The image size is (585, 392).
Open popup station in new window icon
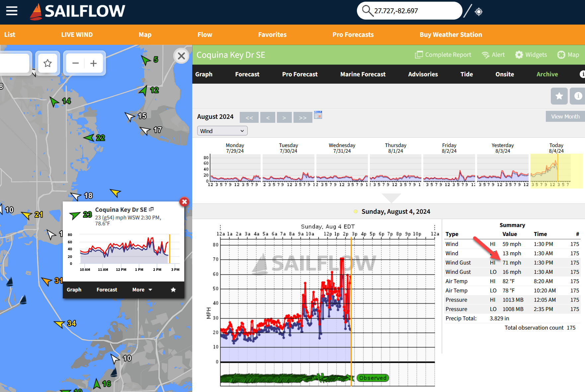[x=151, y=209]
